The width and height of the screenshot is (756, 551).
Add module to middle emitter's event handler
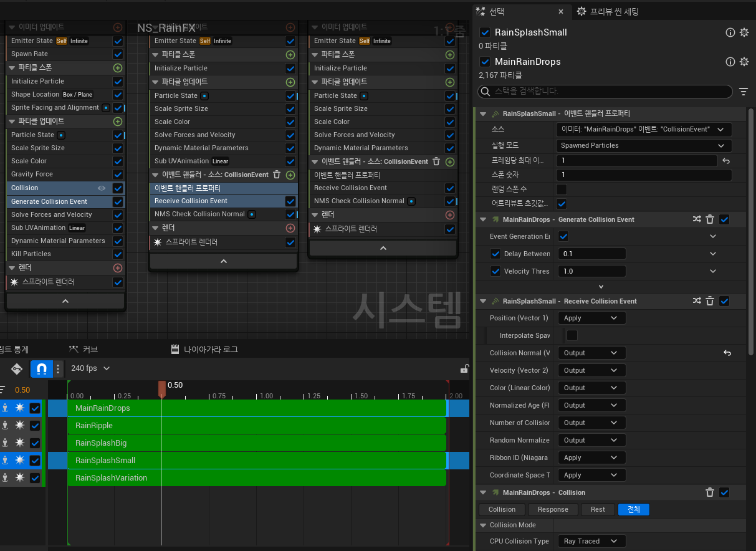290,175
